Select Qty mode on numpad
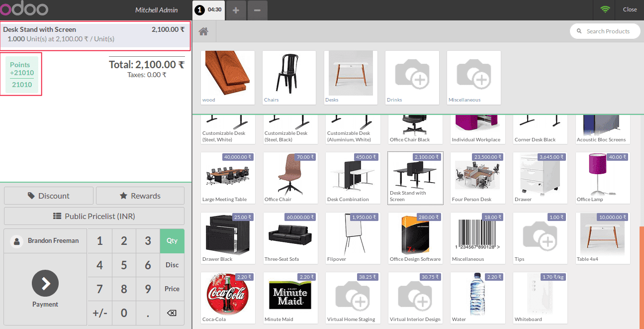This screenshot has height=329, width=644. (x=172, y=241)
